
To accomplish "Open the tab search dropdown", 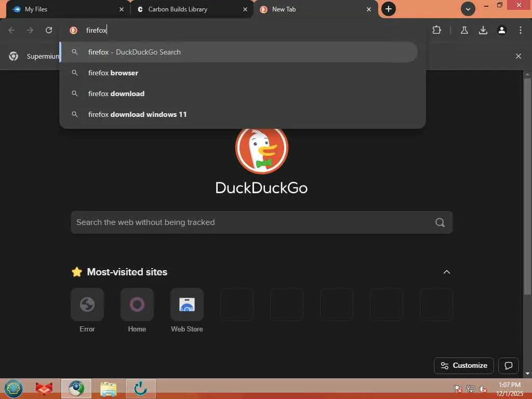I will tap(468, 9).
